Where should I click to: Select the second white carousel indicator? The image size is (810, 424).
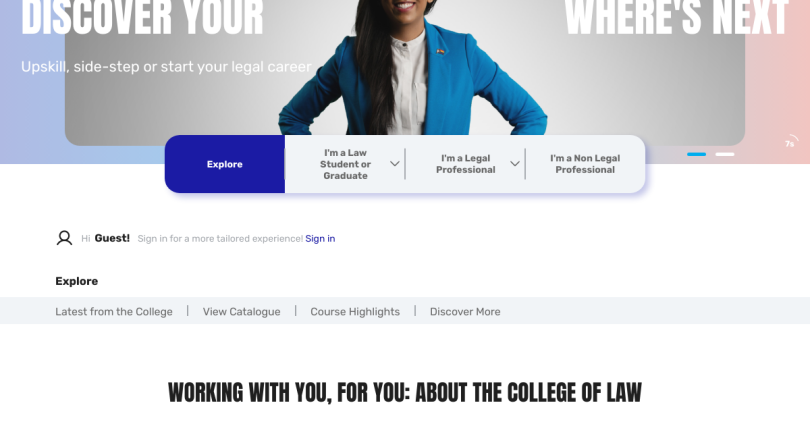coord(724,154)
